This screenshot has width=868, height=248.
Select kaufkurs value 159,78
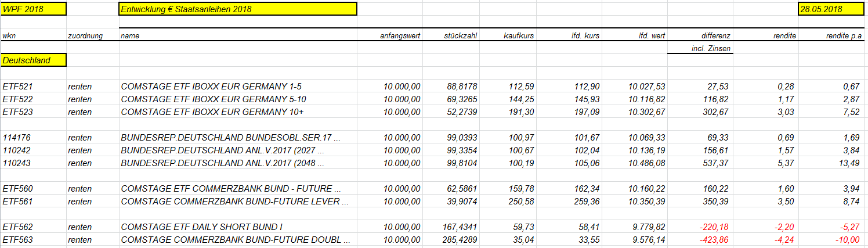522,189
